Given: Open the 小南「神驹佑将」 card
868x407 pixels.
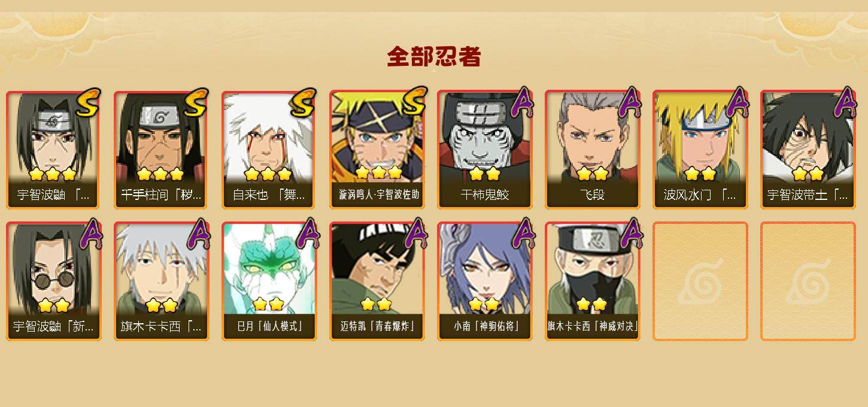Looking at the screenshot, I should coord(485,281).
